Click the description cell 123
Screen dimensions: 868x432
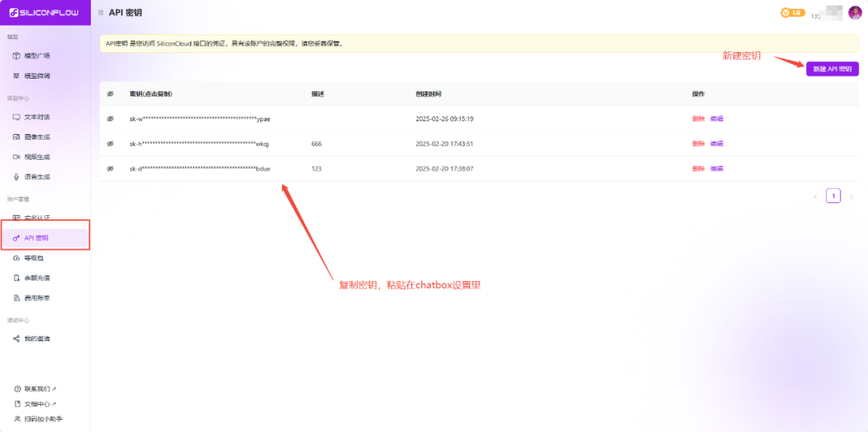pos(317,169)
